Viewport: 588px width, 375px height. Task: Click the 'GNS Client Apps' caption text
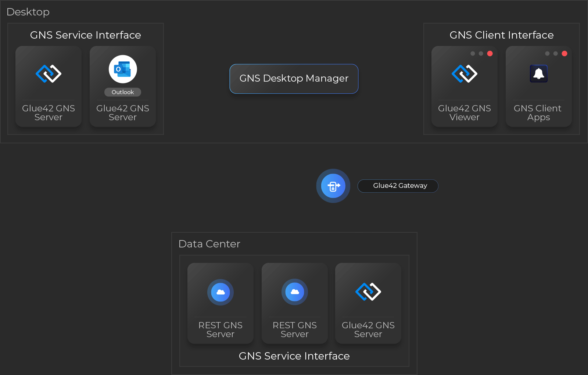(538, 113)
